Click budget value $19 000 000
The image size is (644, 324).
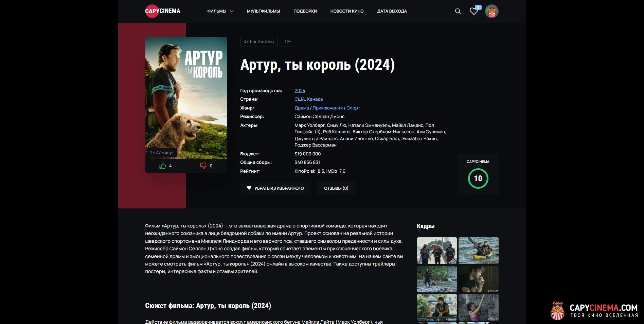307,154
